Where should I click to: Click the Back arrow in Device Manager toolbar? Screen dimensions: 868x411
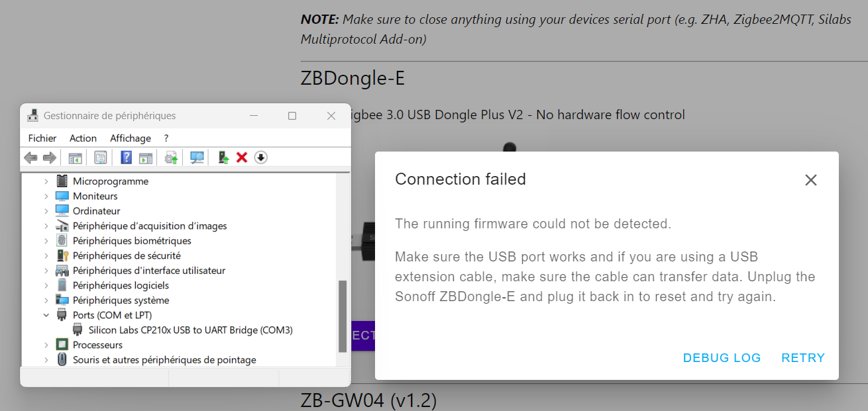[x=30, y=158]
